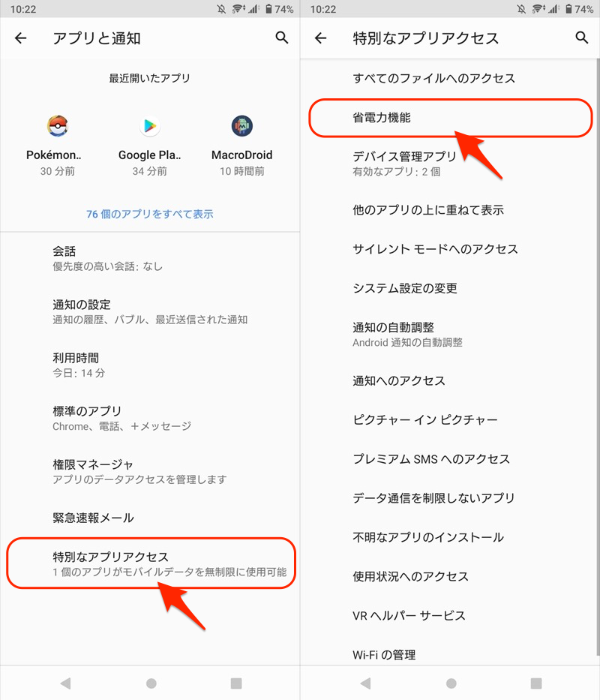This screenshot has width=600, height=700.
Task: Tap the left screen's back navigation triangle
Action: click(66, 683)
